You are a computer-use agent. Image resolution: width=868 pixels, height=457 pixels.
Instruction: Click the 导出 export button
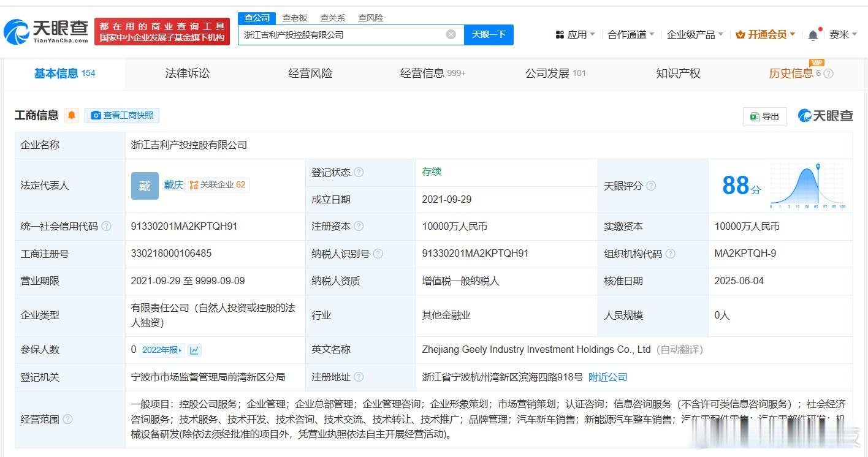pyautogui.click(x=764, y=116)
